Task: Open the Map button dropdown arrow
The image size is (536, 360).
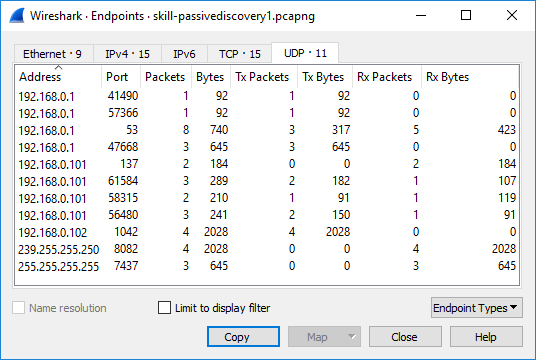Action: [x=351, y=336]
